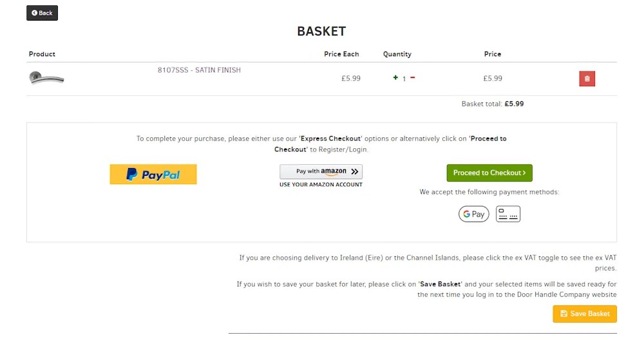Choose the Pay with Amazon button
This screenshot has height=344, width=644.
321,171
